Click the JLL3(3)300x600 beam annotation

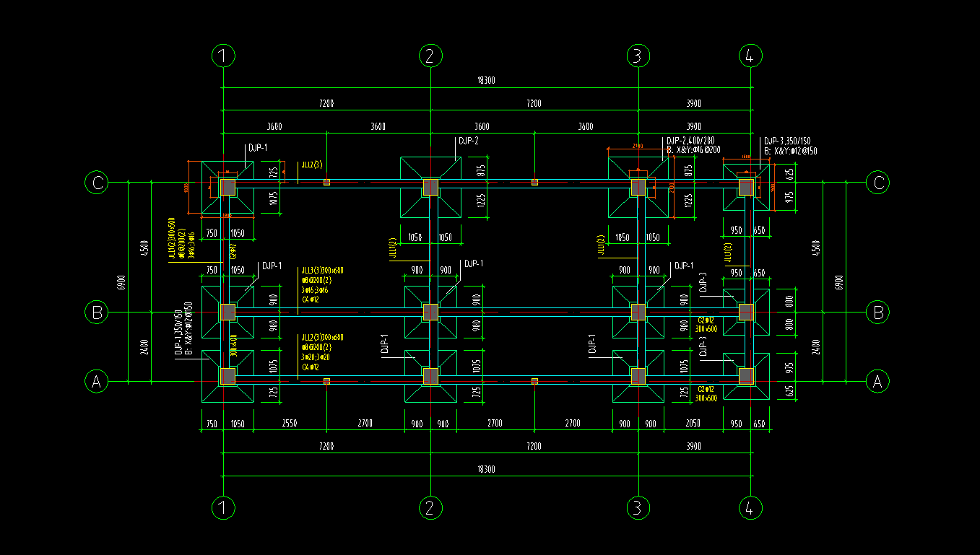pyautogui.click(x=322, y=271)
